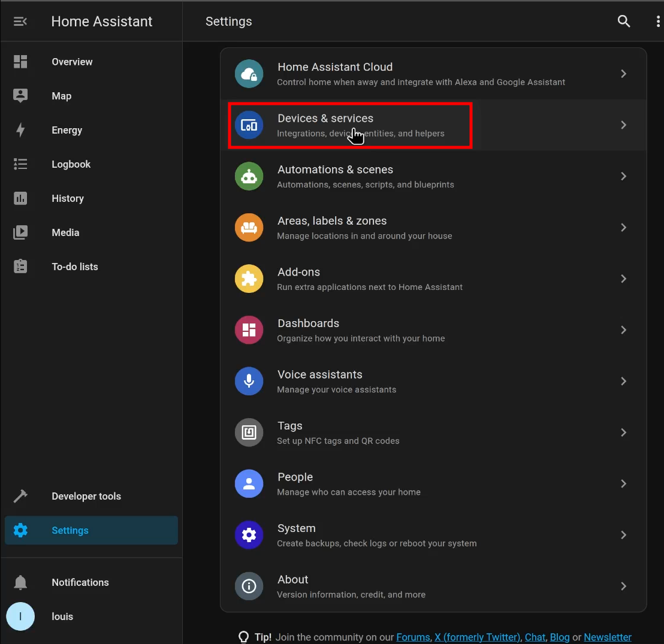Open Map from the sidebar
The image size is (664, 644).
click(x=91, y=96)
